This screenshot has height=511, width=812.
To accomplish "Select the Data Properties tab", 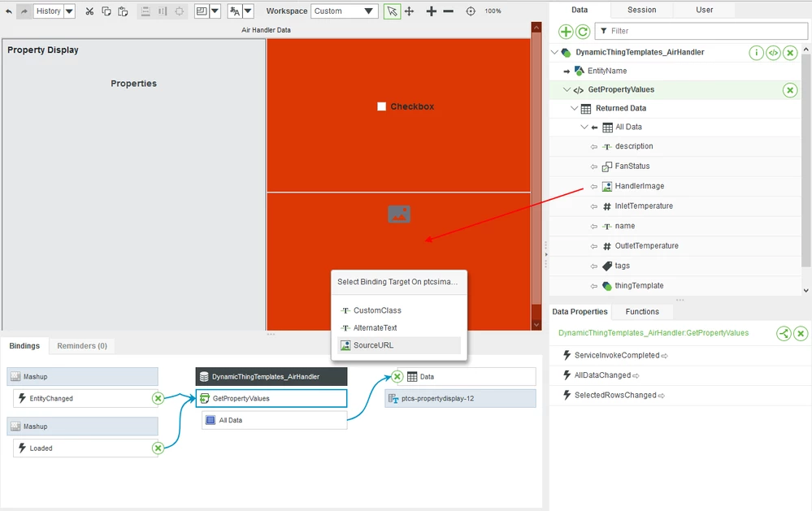I will (x=580, y=312).
